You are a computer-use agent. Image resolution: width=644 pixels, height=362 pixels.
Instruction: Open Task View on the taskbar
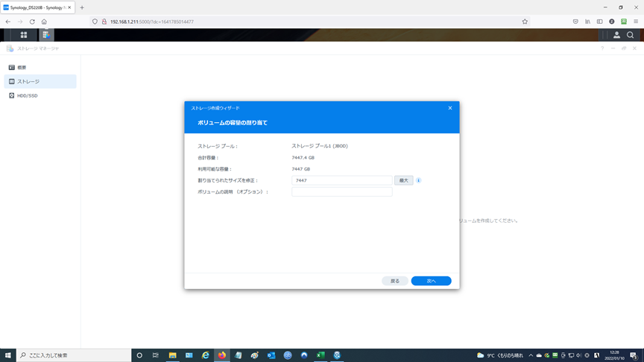(155, 355)
